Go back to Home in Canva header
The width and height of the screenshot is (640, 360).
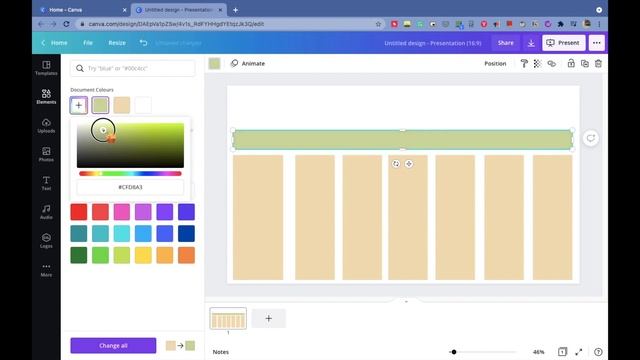click(x=54, y=43)
